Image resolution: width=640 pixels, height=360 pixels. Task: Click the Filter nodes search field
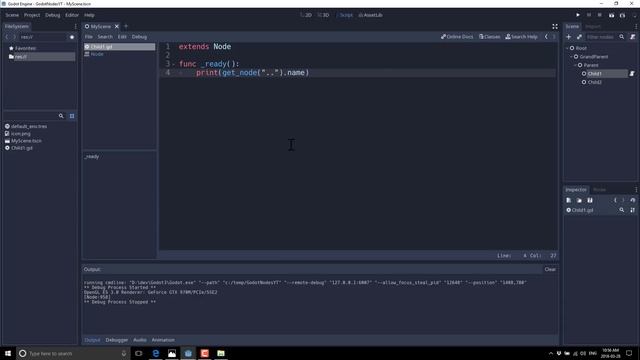point(600,37)
